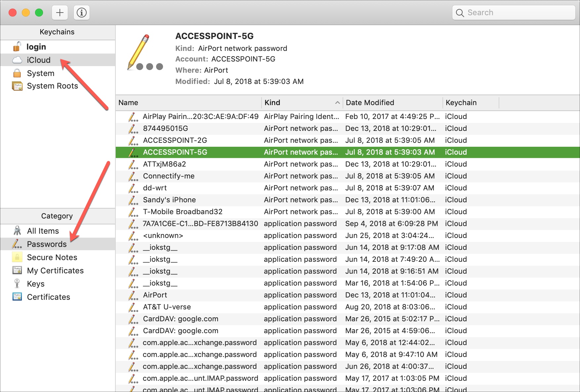580x392 pixels.
Task: Choose the Keys category
Action: tap(36, 284)
